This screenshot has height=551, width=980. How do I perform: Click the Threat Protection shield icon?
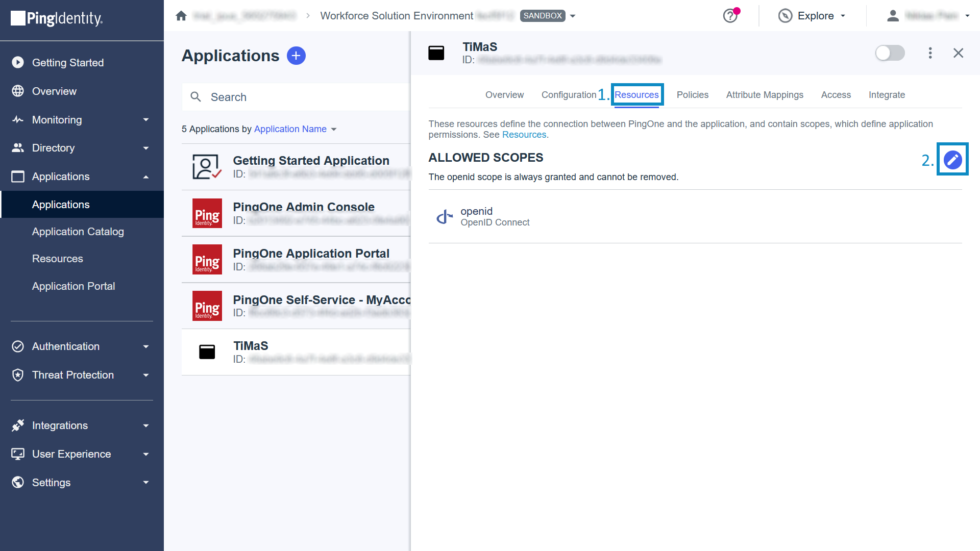tap(18, 375)
